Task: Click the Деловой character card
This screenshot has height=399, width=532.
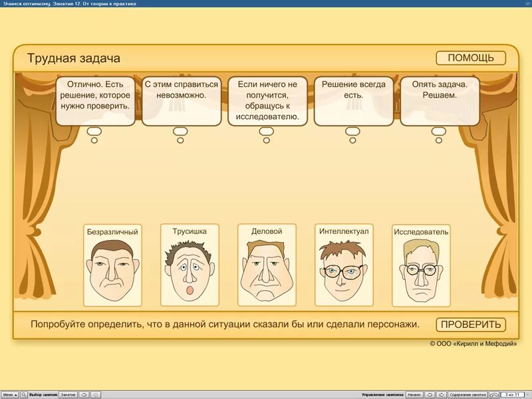Action: [x=267, y=265]
